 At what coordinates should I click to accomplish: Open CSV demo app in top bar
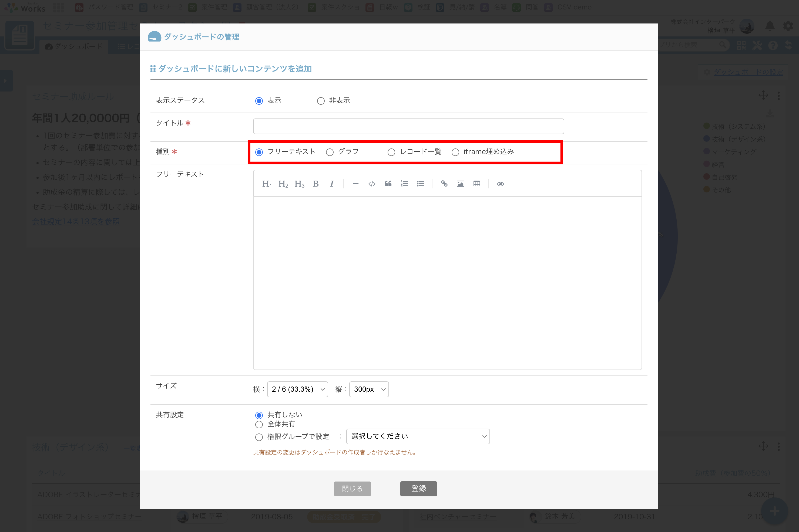click(x=568, y=7)
